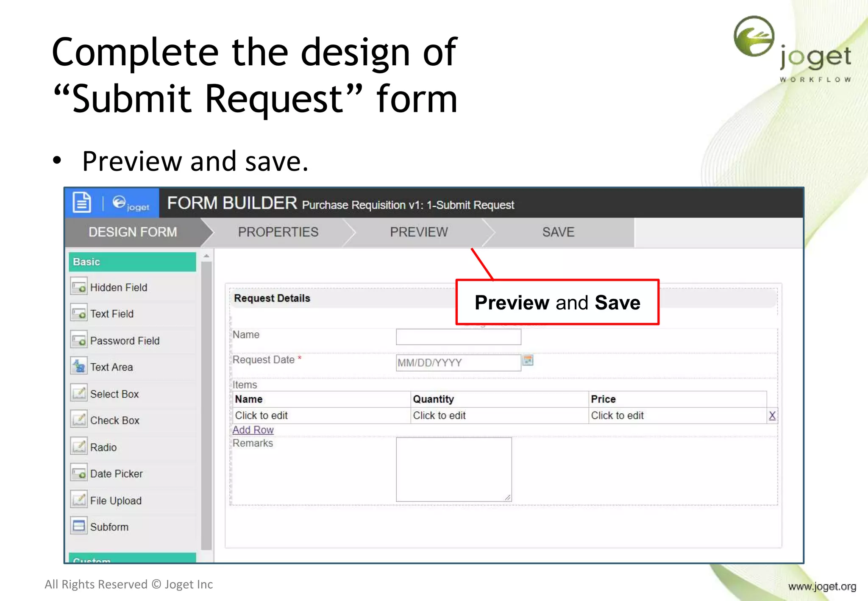Image resolution: width=868 pixels, height=601 pixels.
Task: Click the Radio label in palette
Action: pyautogui.click(x=103, y=447)
